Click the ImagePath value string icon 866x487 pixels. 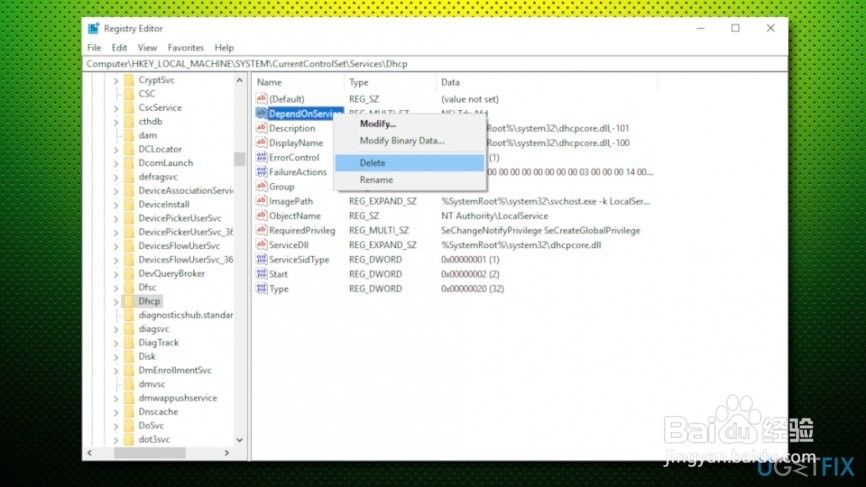tap(262, 201)
